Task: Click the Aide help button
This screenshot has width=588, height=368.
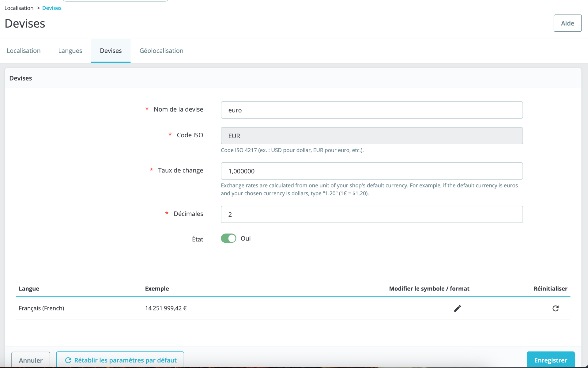Action: point(567,23)
